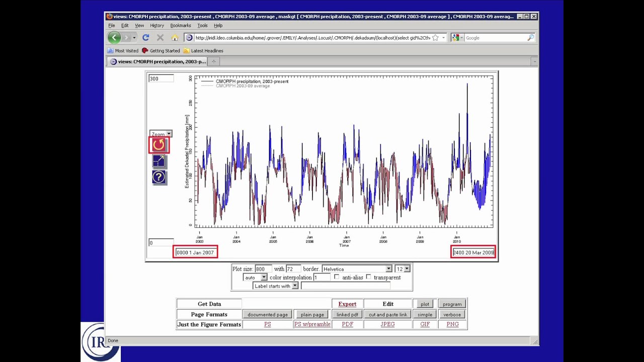Click the border width field showing 72

tap(293, 269)
